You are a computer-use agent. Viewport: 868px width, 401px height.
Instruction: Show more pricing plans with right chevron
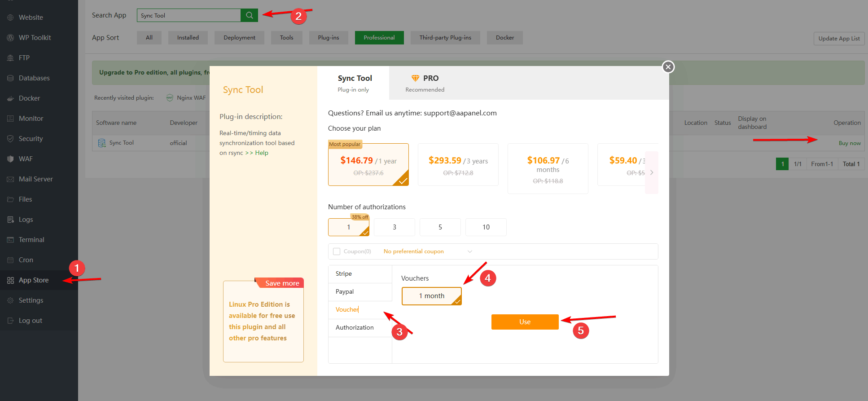pyautogui.click(x=652, y=172)
